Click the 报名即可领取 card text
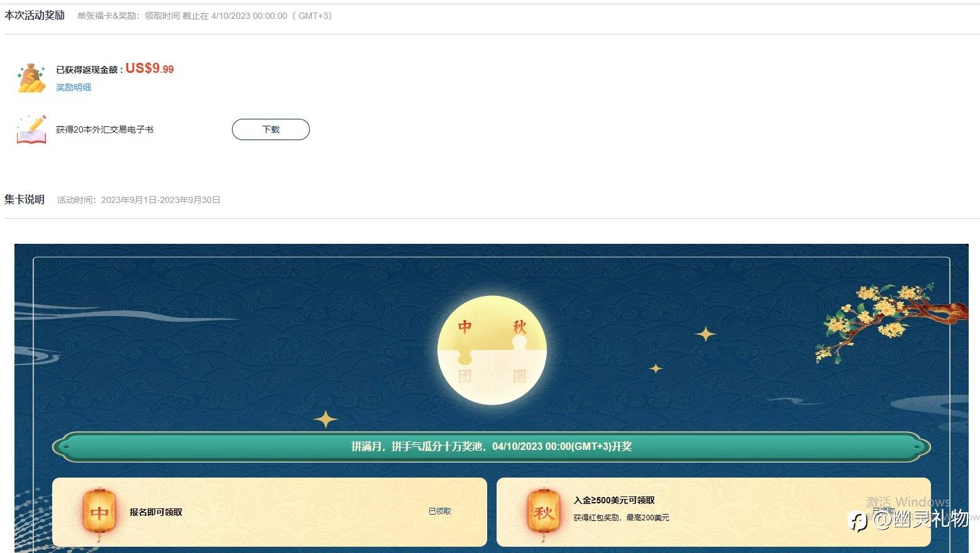 point(156,512)
